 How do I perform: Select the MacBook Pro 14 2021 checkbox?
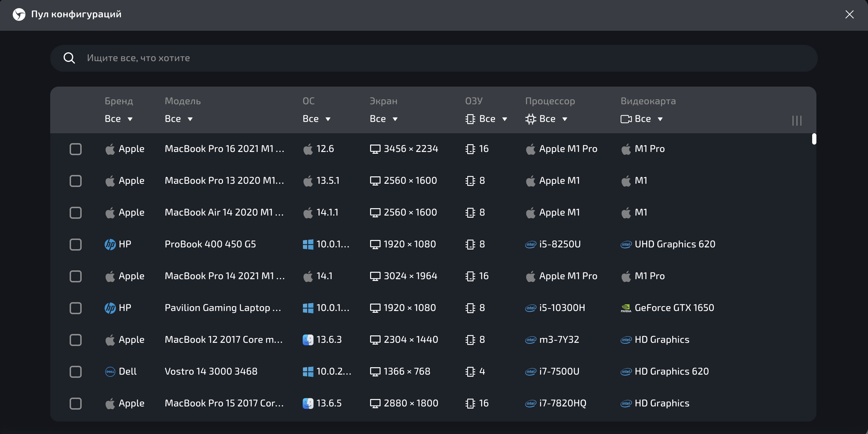pyautogui.click(x=76, y=276)
